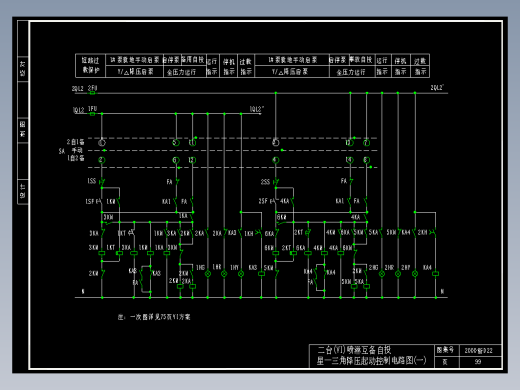Select the 2HY indicator label

[405, 267]
